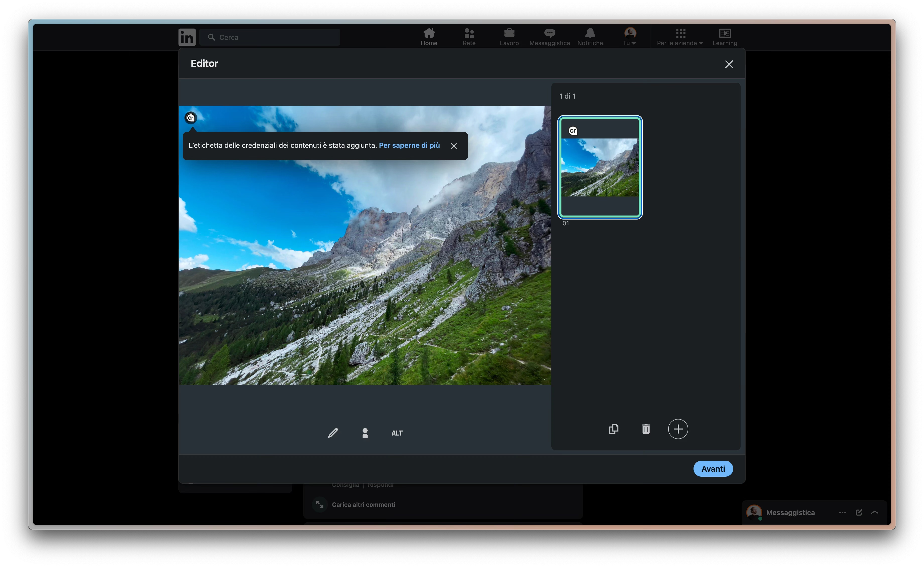Open the ALT text editor
Image resolution: width=924 pixels, height=567 pixels.
[397, 433]
